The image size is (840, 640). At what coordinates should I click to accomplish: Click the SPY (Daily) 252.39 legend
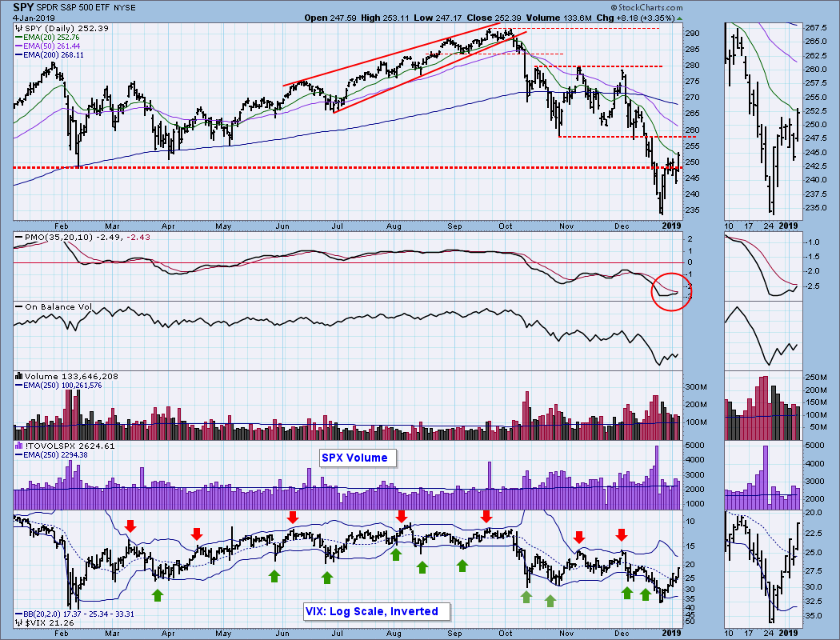[x=66, y=28]
